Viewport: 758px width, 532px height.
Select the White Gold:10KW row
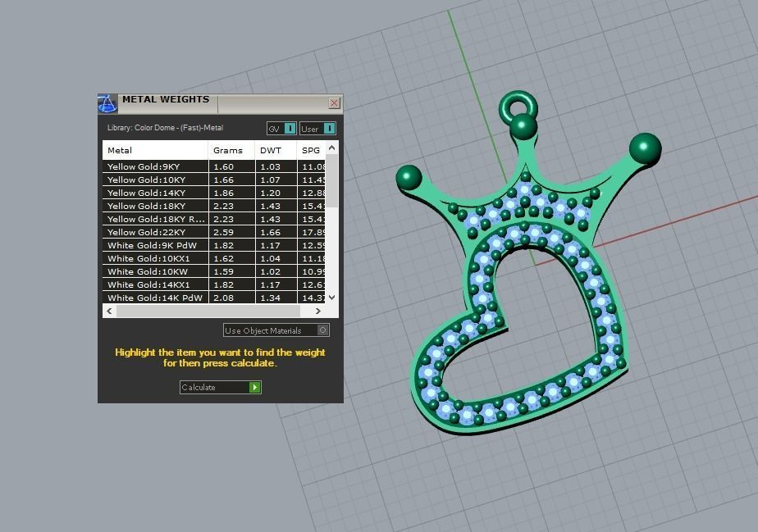click(213, 271)
